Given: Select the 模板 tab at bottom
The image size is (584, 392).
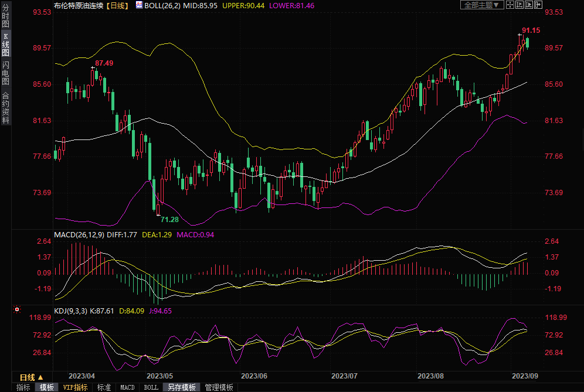Looking at the screenshot, I should [x=46, y=387].
